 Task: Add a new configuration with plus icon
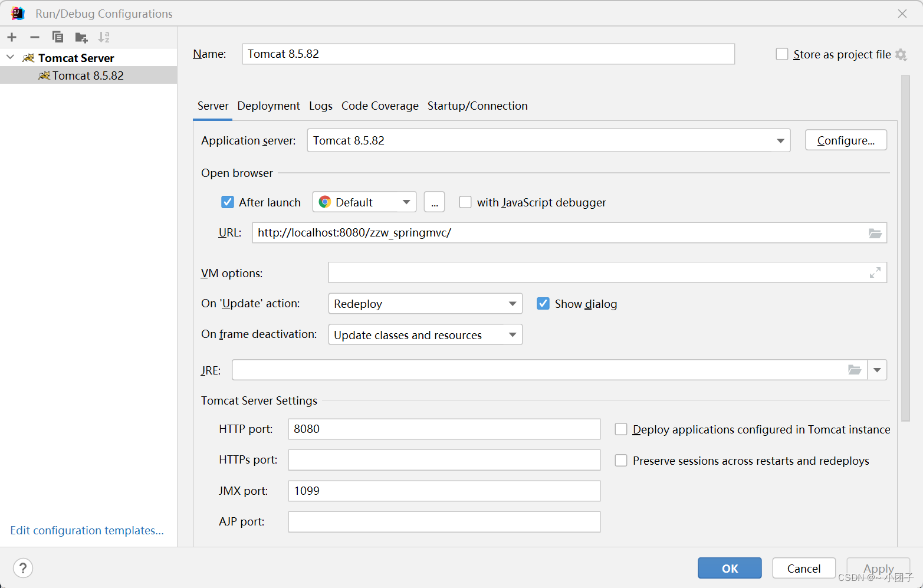[12, 37]
